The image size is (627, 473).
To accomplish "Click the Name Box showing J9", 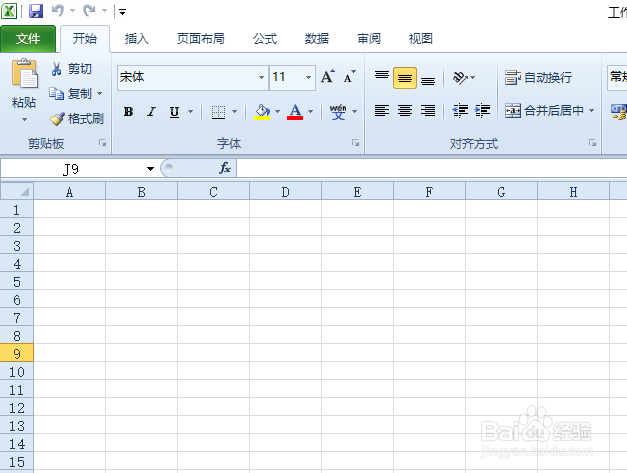I will tap(71, 169).
